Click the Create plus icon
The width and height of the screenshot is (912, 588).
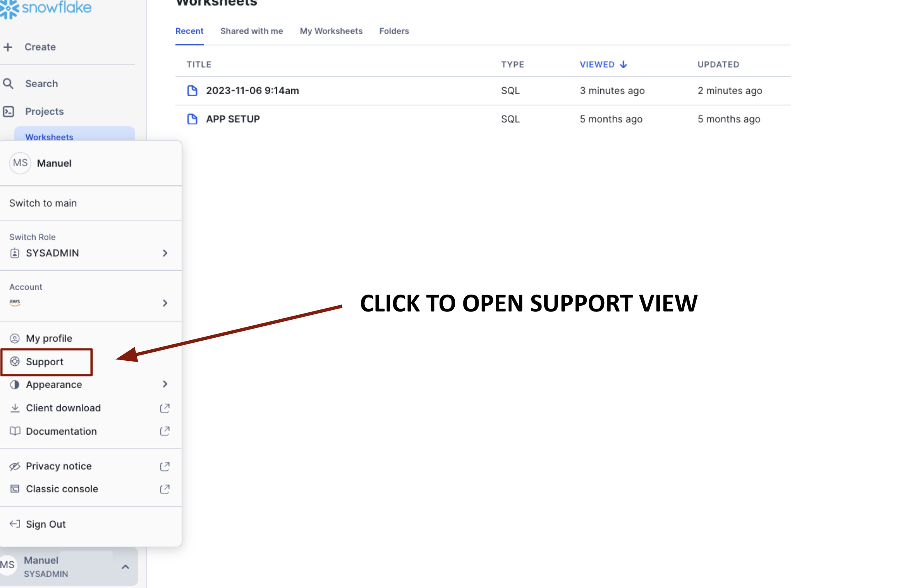[9, 47]
